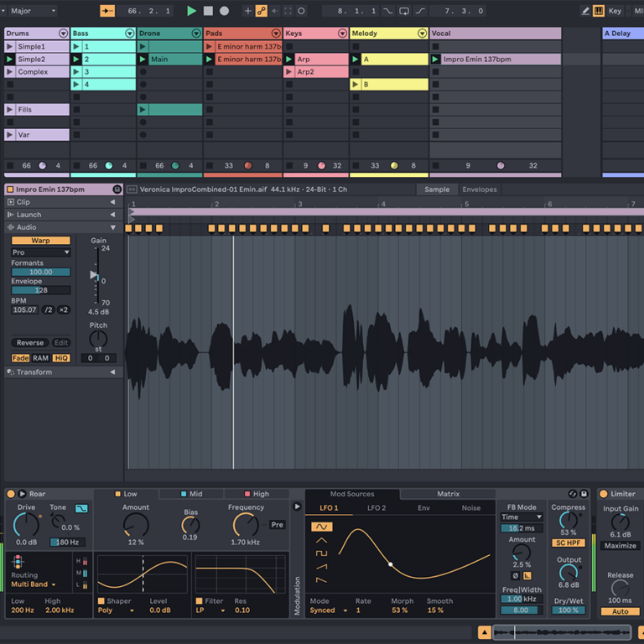Select the square LFO waveform shape
Viewport: 644px width, 644px height.
coord(319,553)
